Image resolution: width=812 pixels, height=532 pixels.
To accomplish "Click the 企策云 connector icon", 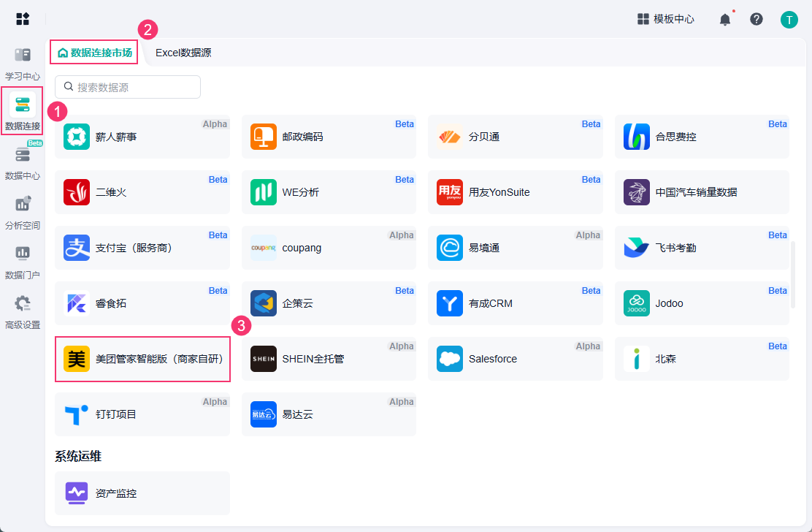I will [x=263, y=303].
